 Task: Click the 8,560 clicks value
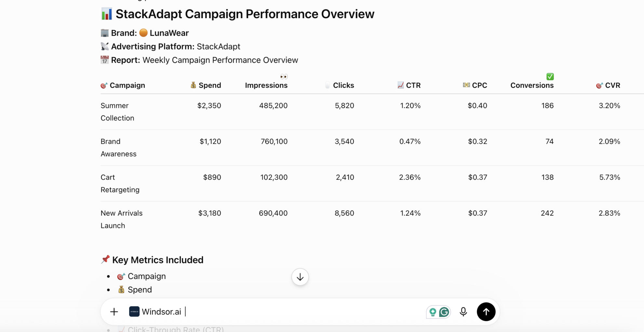click(344, 213)
